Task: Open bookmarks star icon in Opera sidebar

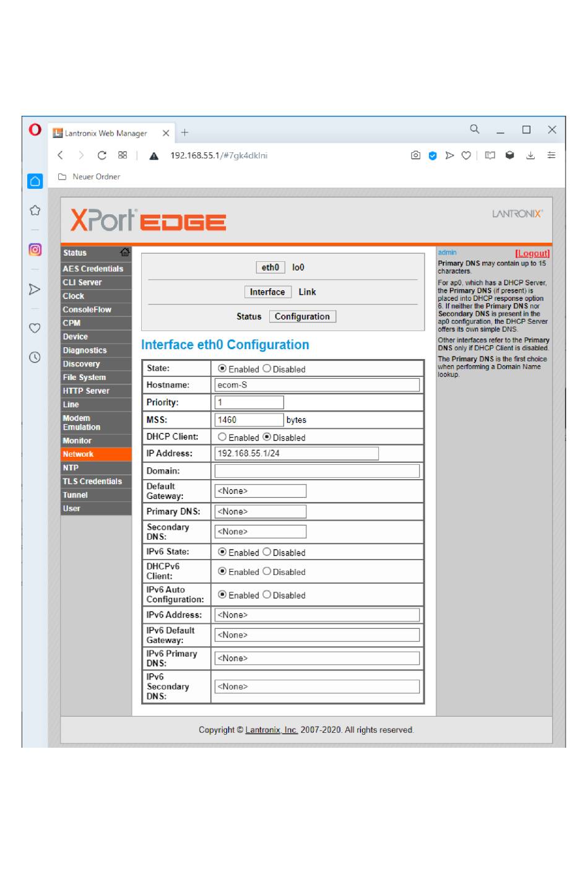Action: (x=35, y=210)
